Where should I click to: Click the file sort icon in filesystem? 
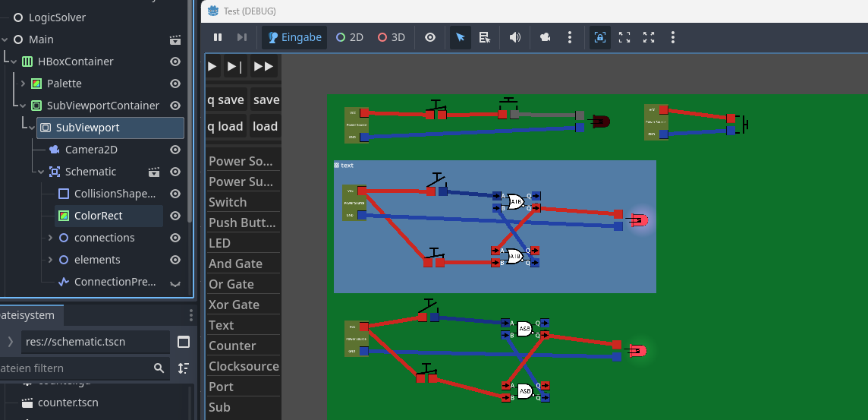[184, 368]
